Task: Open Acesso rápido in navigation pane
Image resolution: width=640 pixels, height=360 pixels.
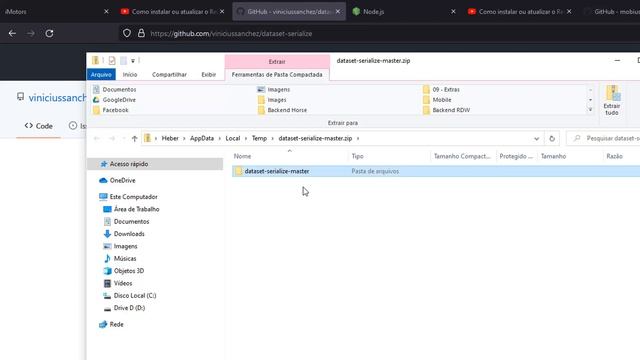Action: [129, 164]
